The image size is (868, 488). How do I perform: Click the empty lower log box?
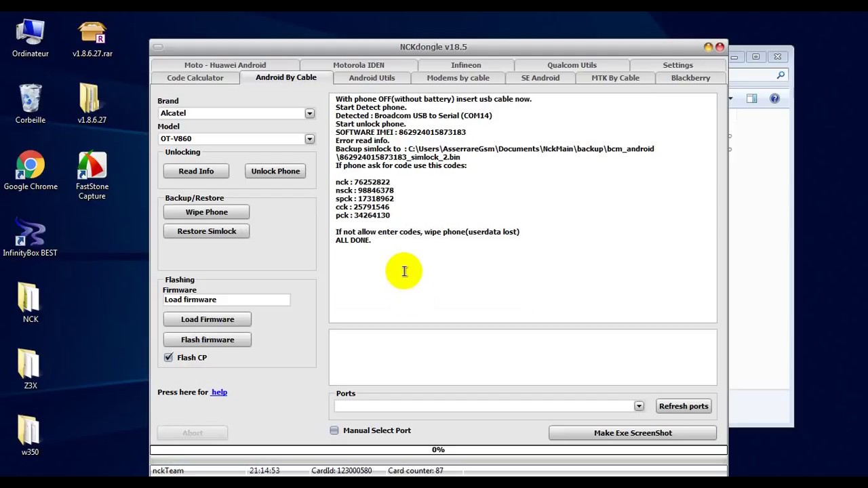[523, 357]
